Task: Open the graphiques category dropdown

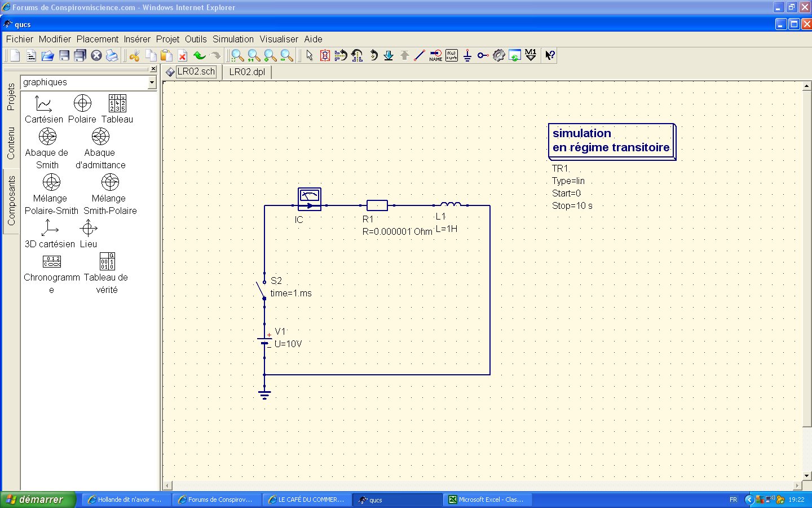Action: tap(152, 82)
